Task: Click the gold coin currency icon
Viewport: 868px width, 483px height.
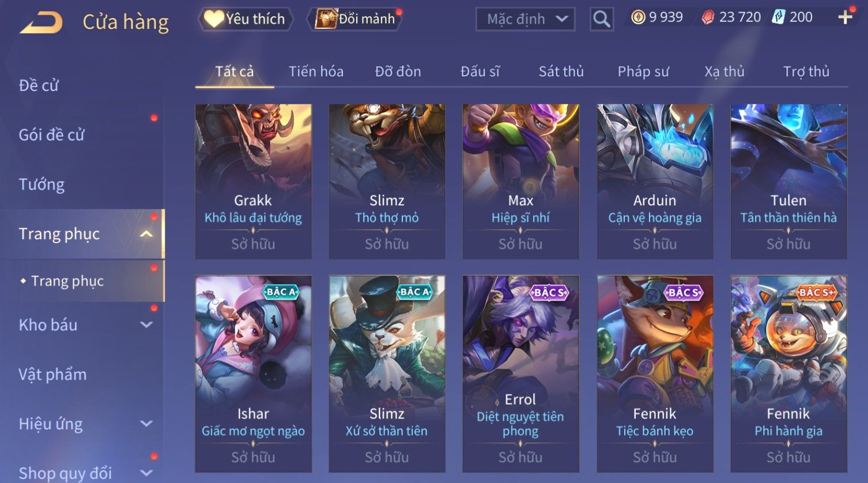Action: coord(637,17)
